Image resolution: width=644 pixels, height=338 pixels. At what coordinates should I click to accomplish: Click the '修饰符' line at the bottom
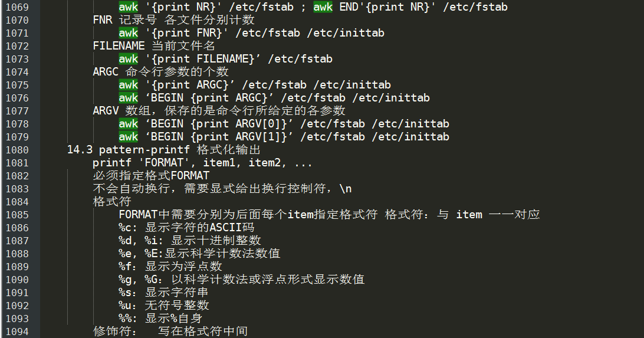click(170, 332)
